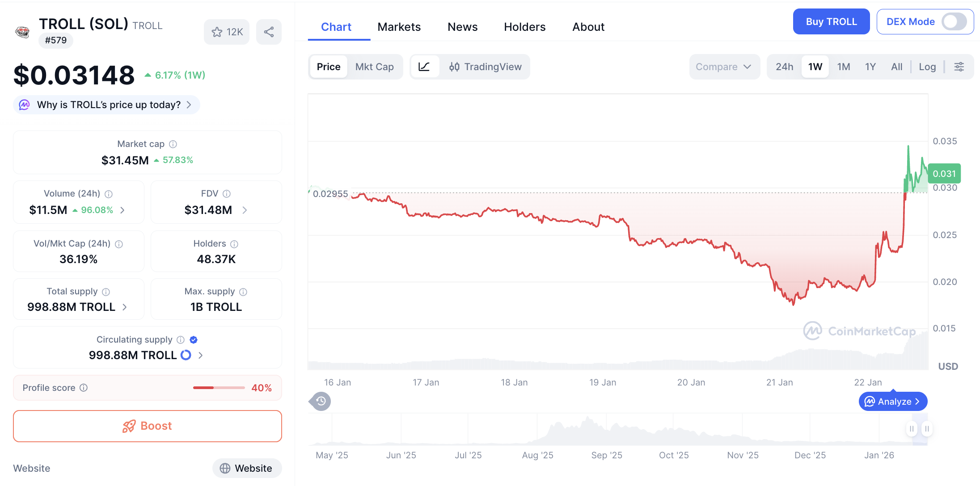Switch chart to Mkt Cap view
This screenshot has width=980, height=486.
pos(374,67)
